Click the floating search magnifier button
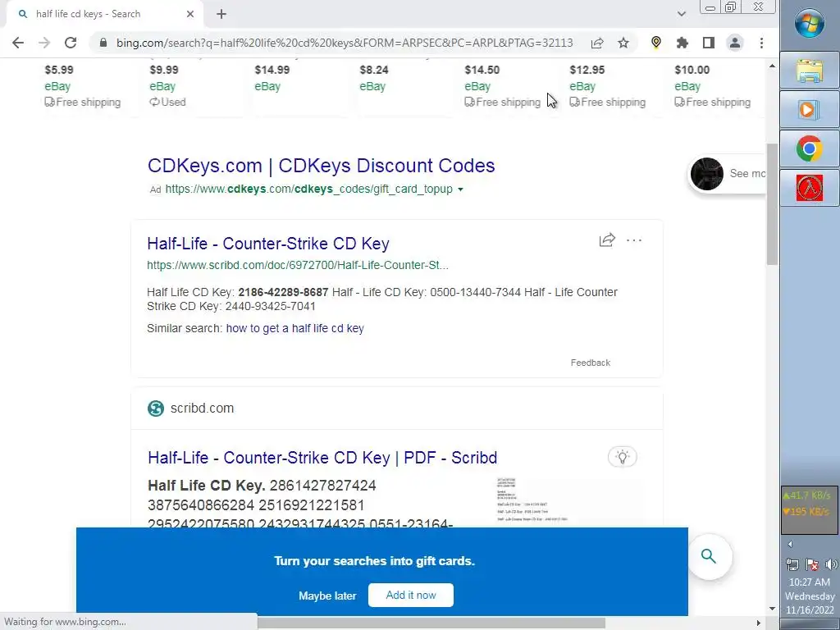The image size is (840, 630). coord(709,557)
